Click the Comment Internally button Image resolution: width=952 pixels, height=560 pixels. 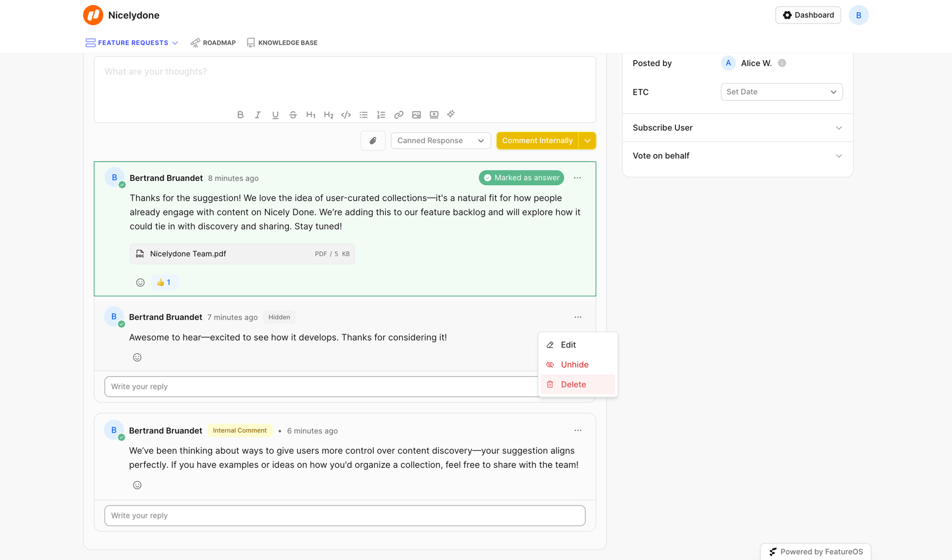pyautogui.click(x=537, y=140)
